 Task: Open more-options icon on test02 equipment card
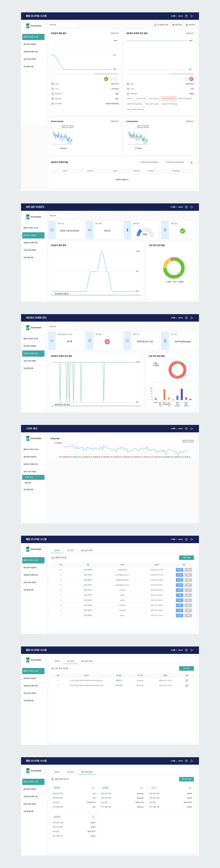click(x=190, y=788)
